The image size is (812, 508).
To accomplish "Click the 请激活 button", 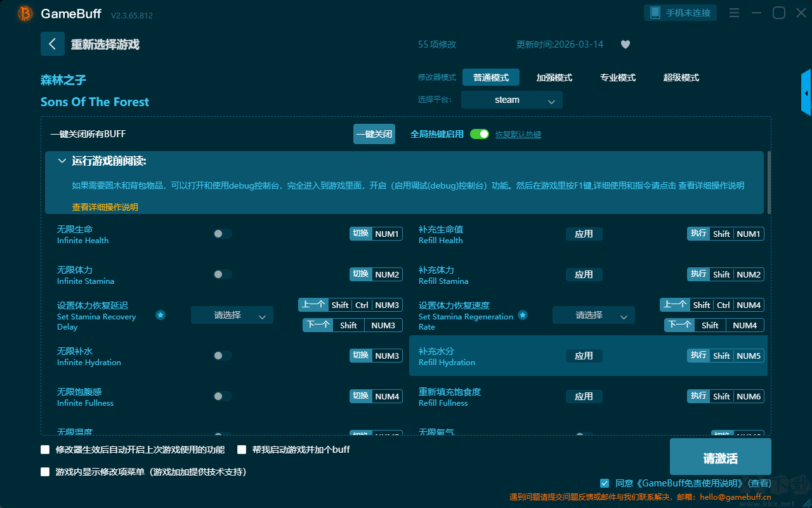I will [x=721, y=457].
